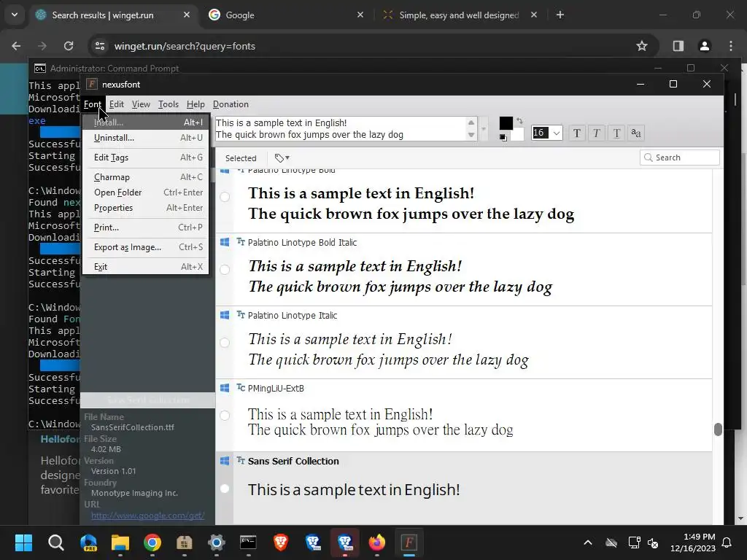Image resolution: width=747 pixels, height=560 pixels.
Task: Switch to nexusfont taskbar icon
Action: [409, 542]
